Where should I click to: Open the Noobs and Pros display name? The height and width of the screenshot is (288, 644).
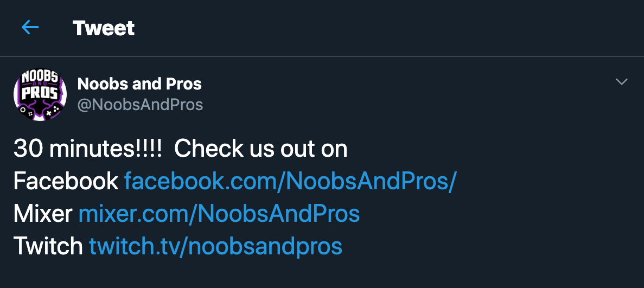click(x=139, y=84)
